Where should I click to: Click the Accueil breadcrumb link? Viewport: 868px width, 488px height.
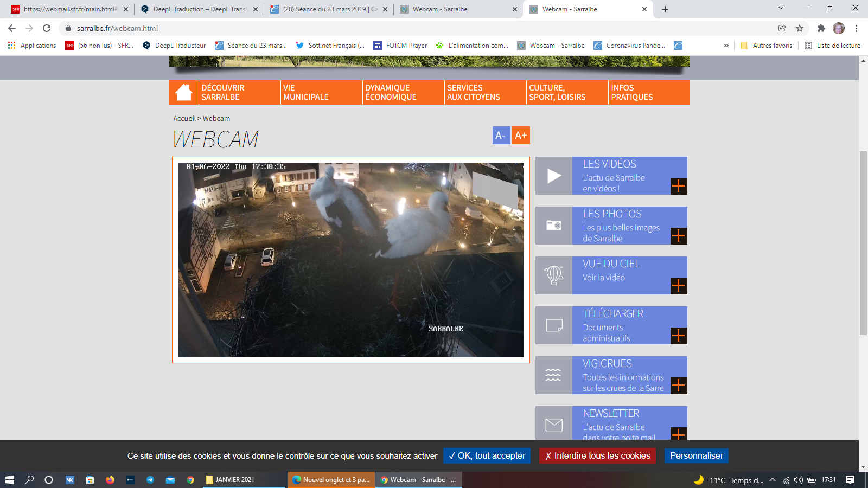point(184,118)
